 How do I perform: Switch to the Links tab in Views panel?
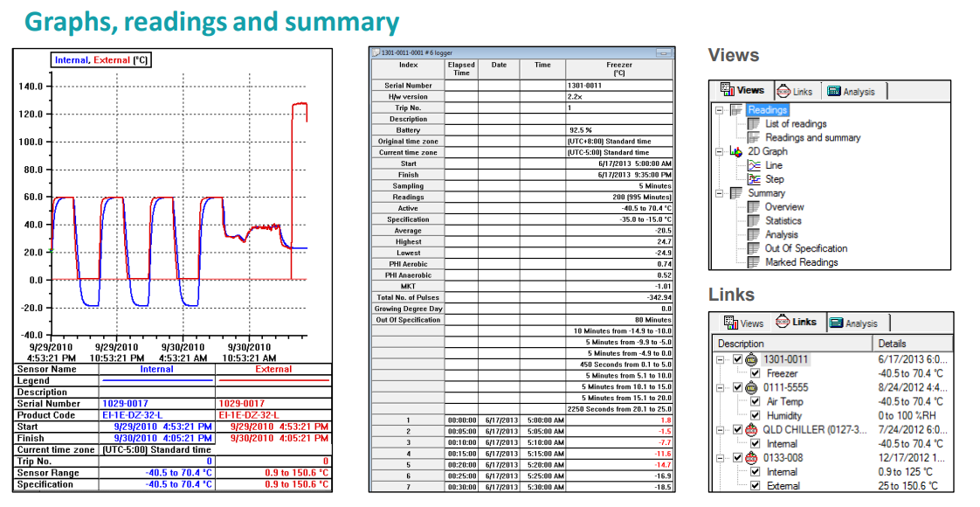796,91
